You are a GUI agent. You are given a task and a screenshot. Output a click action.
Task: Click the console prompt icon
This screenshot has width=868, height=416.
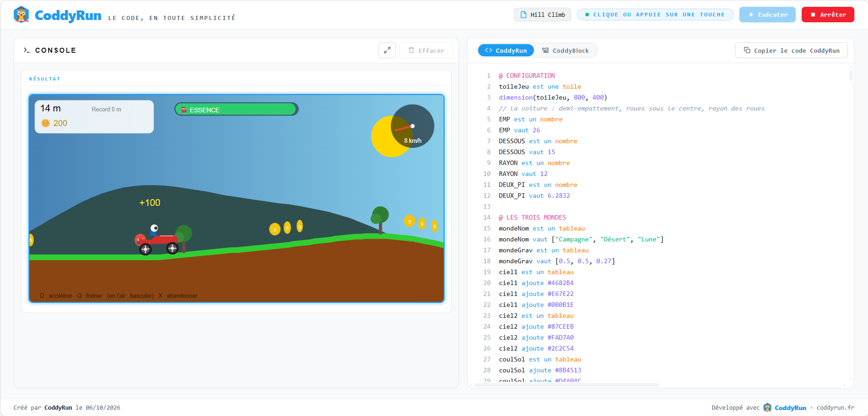pyautogui.click(x=26, y=50)
